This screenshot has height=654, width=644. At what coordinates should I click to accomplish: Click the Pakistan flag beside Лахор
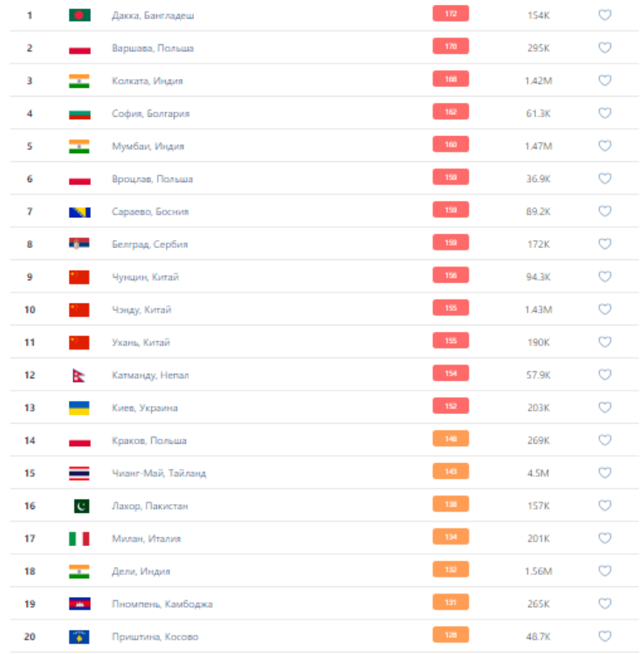pyautogui.click(x=79, y=506)
